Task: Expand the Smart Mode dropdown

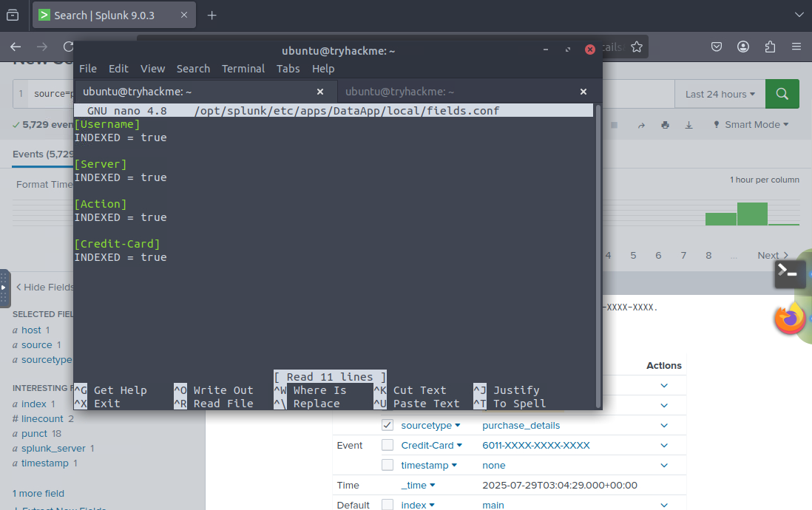Action: click(x=751, y=125)
